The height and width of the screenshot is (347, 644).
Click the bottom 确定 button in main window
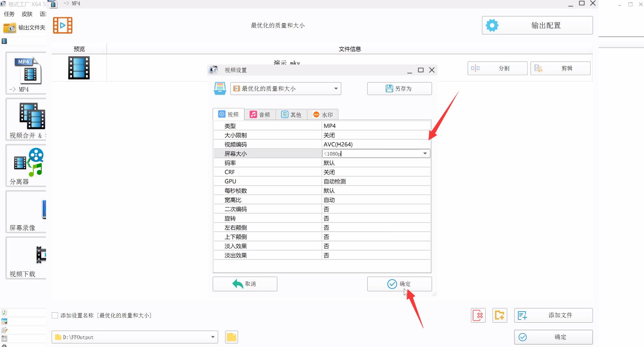point(553,337)
